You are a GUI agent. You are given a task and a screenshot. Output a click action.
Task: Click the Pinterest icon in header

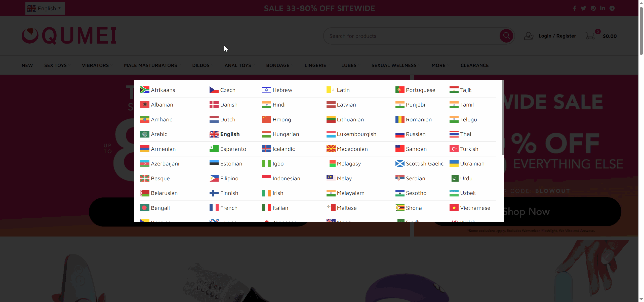pyautogui.click(x=593, y=8)
